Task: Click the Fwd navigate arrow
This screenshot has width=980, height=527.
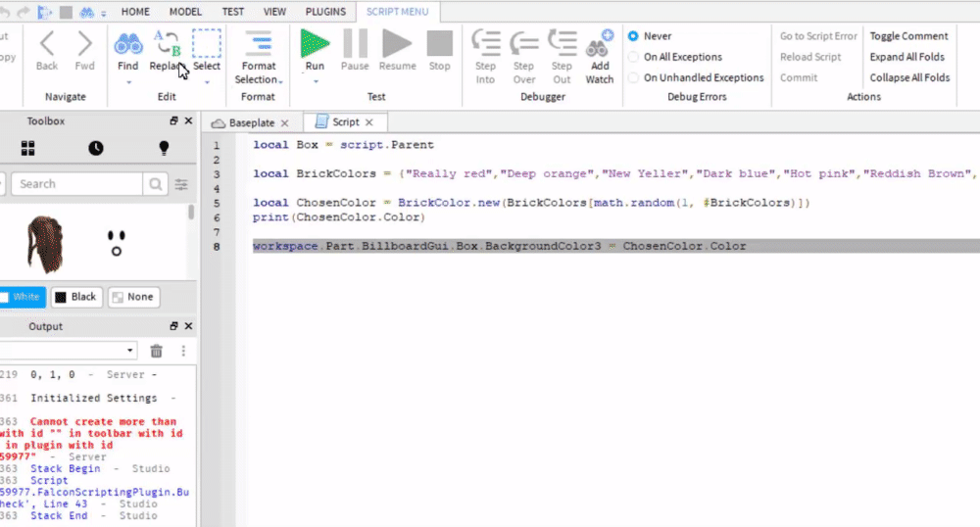Action: click(84, 44)
